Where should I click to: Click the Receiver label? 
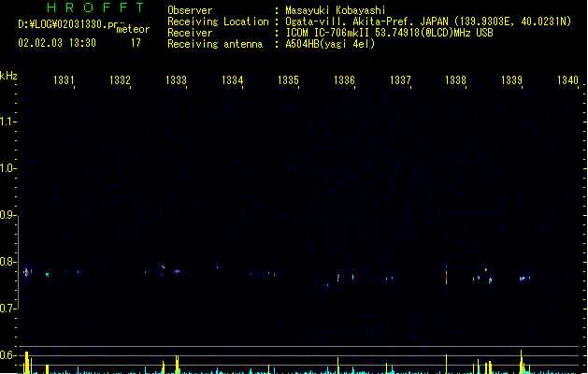coord(190,33)
